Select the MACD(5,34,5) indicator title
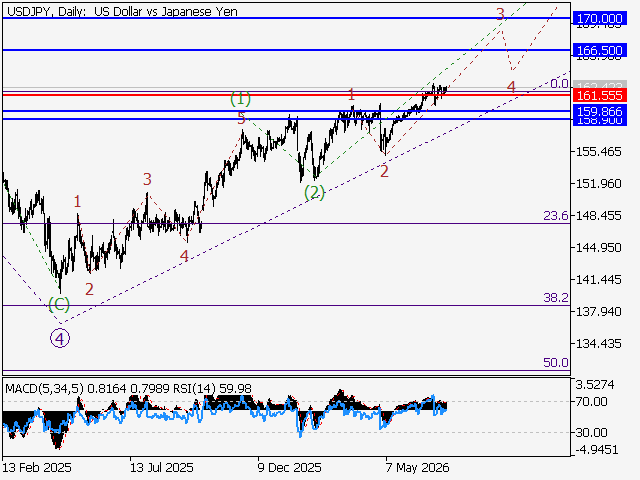This screenshot has width=640, height=480. 44,388
